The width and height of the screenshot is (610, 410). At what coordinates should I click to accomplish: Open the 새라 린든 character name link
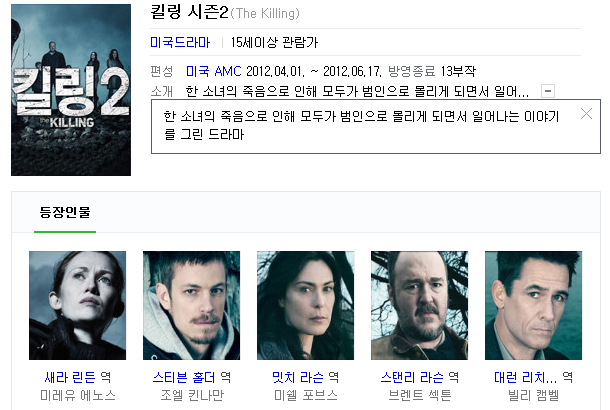70,377
